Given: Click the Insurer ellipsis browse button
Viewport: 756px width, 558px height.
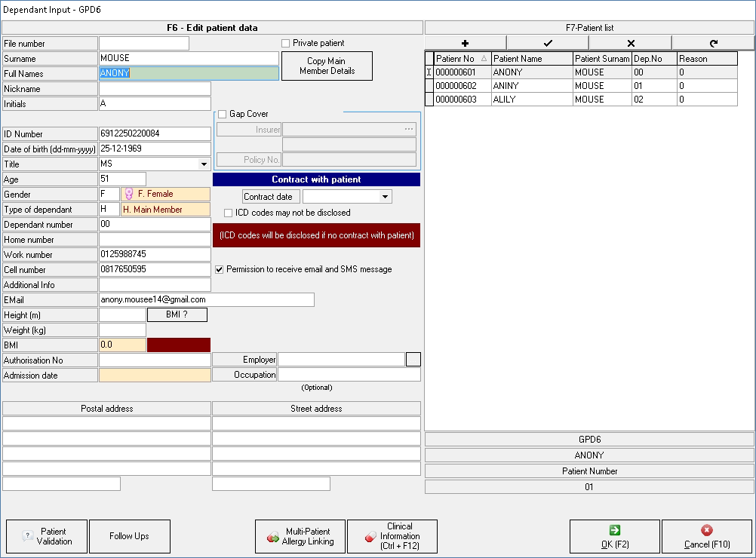Looking at the screenshot, I should [408, 129].
